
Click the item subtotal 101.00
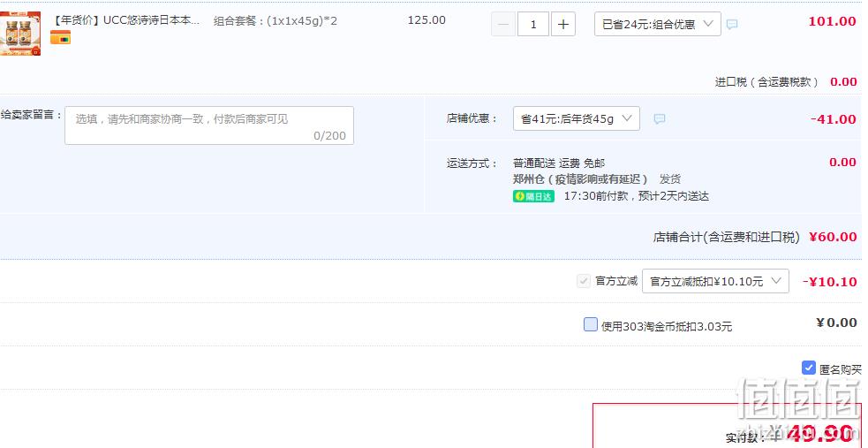(832, 21)
